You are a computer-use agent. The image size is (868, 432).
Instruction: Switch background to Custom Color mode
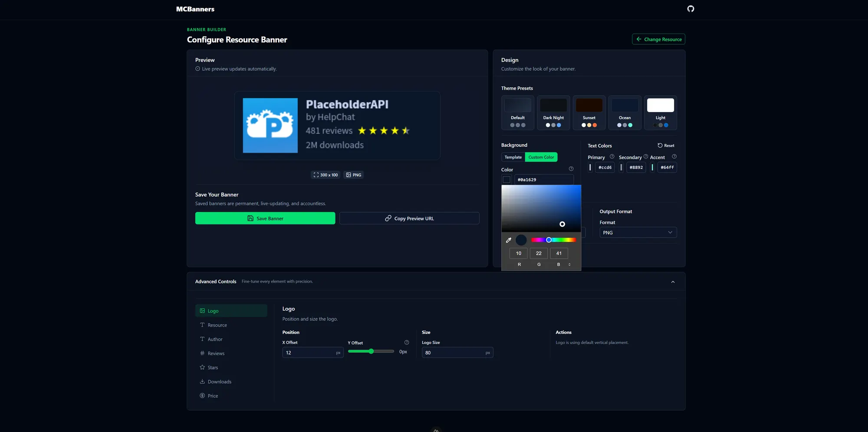pos(541,157)
